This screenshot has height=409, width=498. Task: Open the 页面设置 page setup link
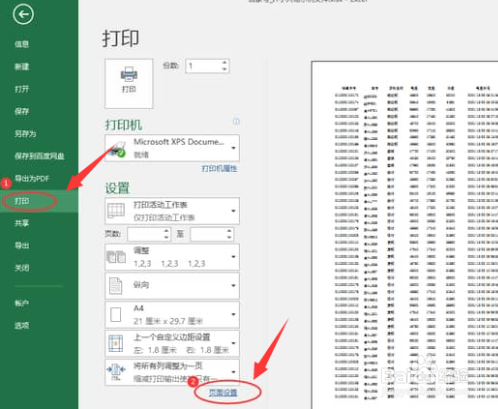223,393
